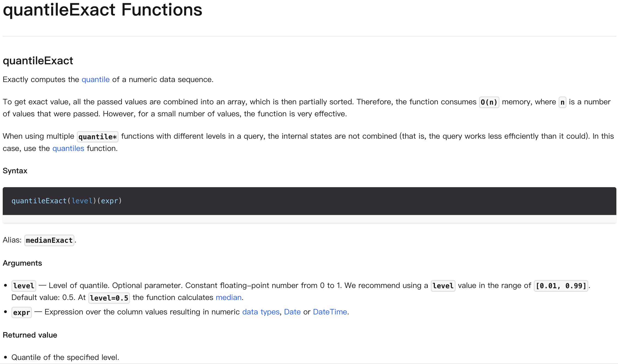Click the 'Arguments' subheading

pos(22,263)
